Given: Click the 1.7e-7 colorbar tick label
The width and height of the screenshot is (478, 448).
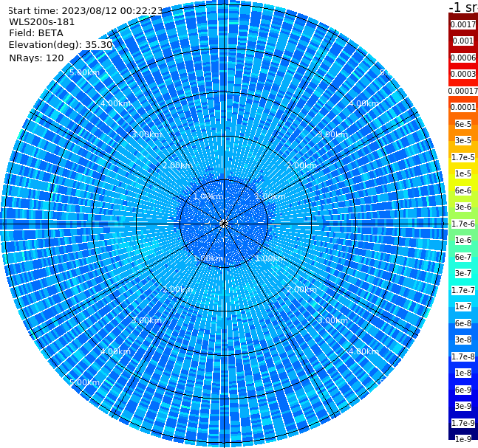Looking at the screenshot, I should [x=463, y=290].
